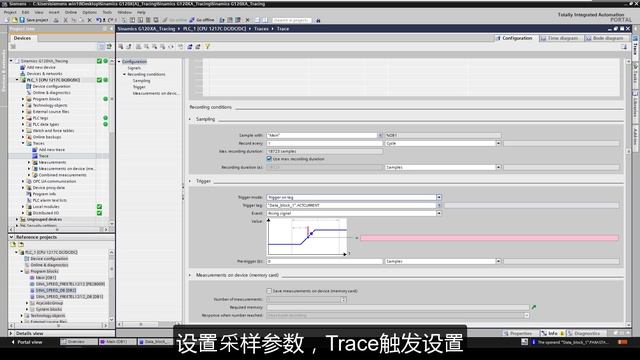Open the Help menu
The height and width of the screenshot is (360, 640).
pyautogui.click(x=141, y=12)
